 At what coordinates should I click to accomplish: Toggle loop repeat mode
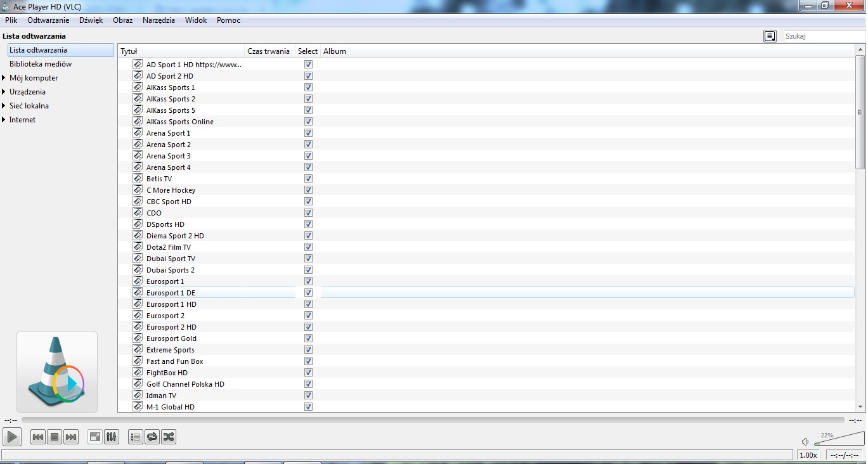(152, 437)
